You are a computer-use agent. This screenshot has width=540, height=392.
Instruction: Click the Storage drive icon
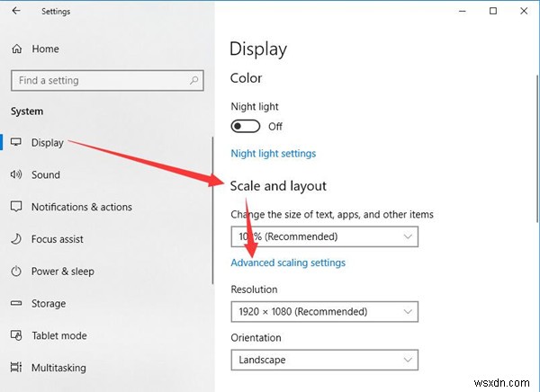(x=16, y=304)
